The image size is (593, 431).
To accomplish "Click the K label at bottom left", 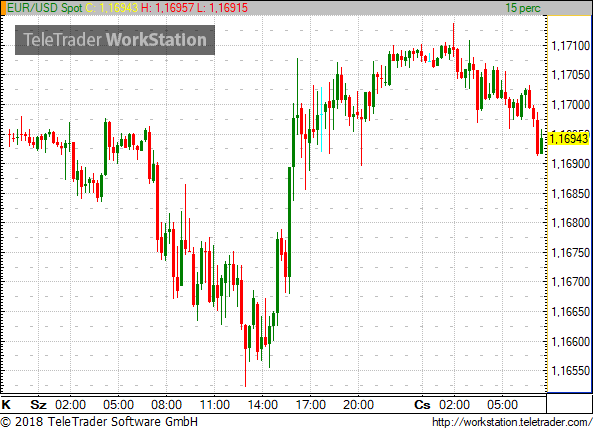I will coord(6,405).
